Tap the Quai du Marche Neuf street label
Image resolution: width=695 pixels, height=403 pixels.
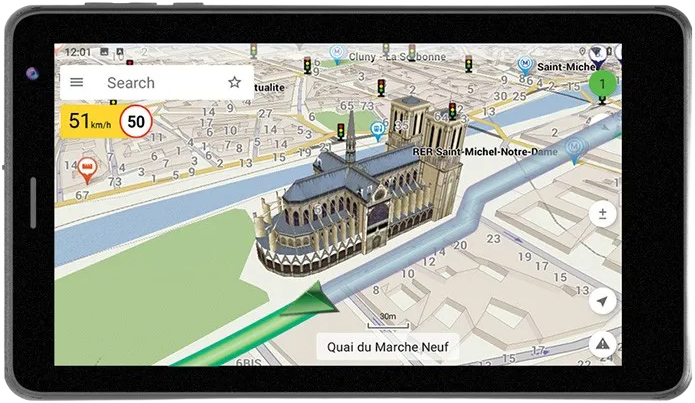[388, 347]
